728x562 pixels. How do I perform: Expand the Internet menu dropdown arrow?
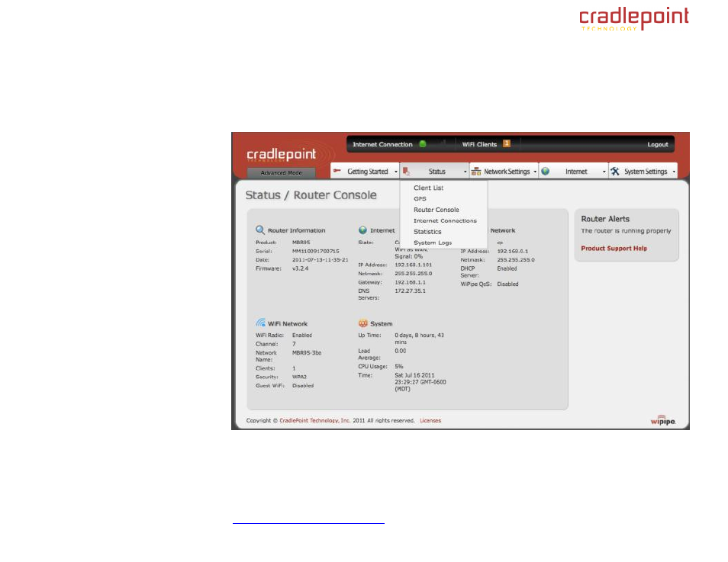point(604,172)
